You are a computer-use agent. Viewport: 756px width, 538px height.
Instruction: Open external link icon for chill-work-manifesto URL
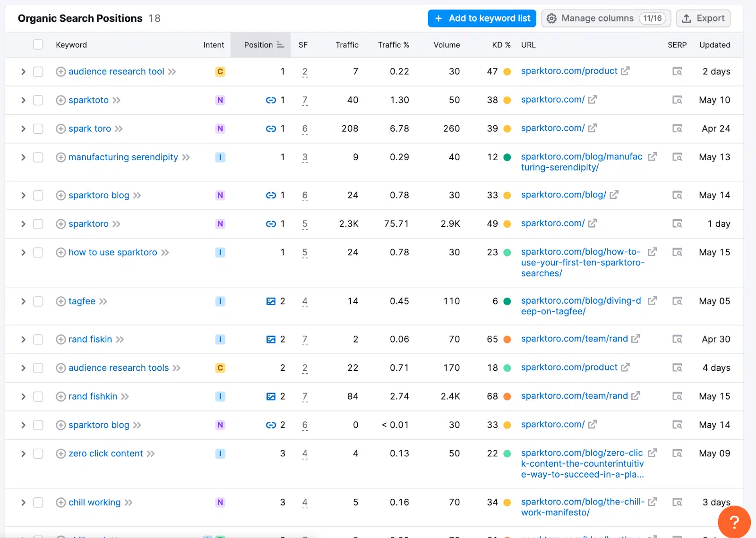click(652, 502)
